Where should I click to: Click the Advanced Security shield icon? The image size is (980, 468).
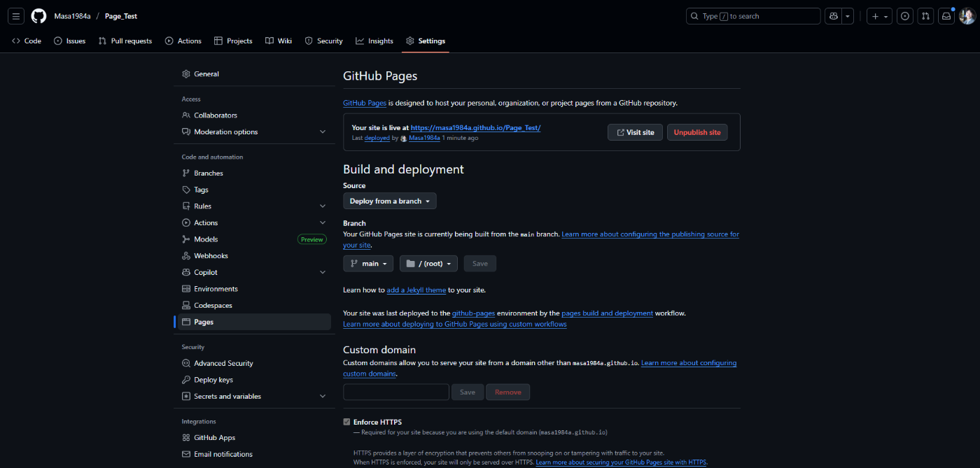[186, 363]
